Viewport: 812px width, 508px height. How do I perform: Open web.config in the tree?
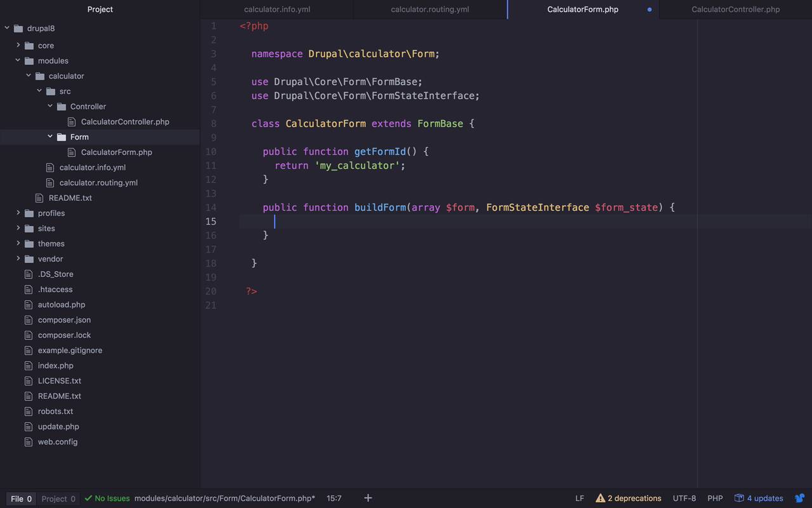tap(58, 441)
